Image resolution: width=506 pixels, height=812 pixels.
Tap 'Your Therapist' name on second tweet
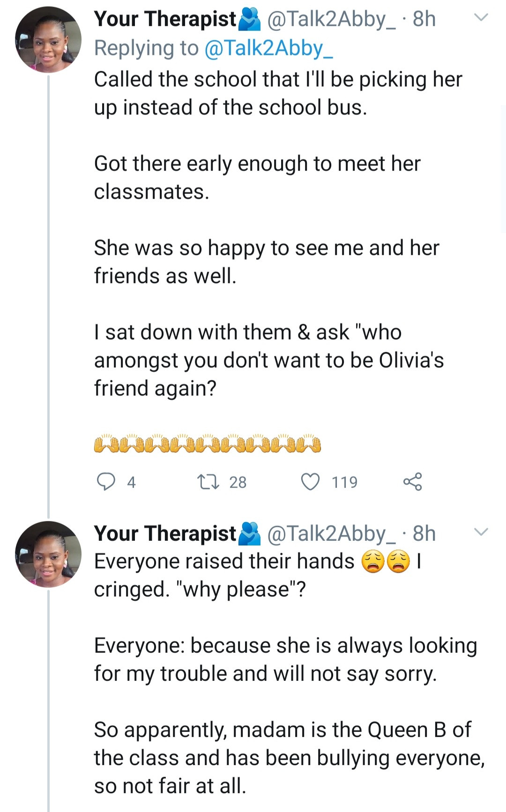(165, 533)
